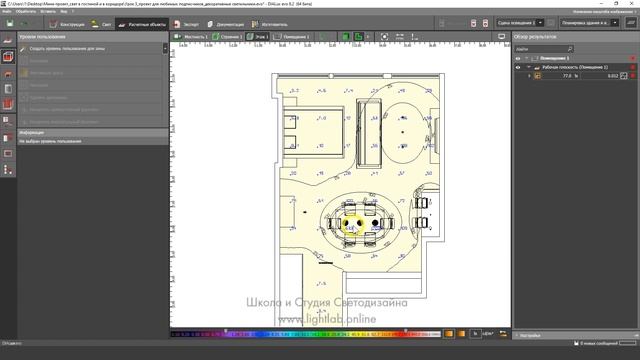Click the coordinate origin tool icon

pos(414,37)
